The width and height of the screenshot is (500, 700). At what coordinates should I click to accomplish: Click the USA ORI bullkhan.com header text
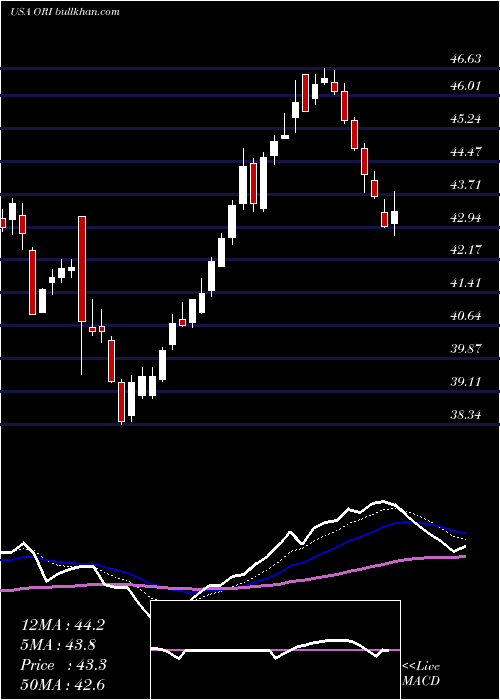(65, 12)
